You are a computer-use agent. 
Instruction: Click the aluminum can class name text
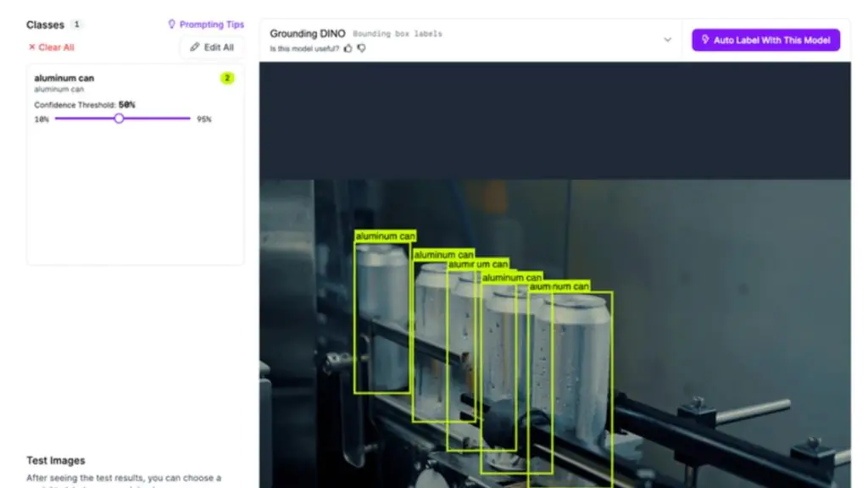64,78
